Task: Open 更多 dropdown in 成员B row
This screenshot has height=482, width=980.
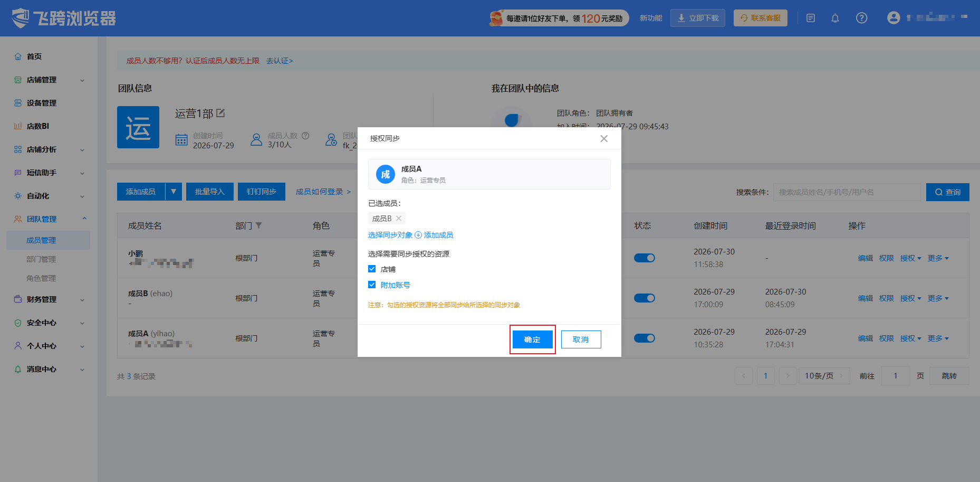Action: tap(938, 298)
